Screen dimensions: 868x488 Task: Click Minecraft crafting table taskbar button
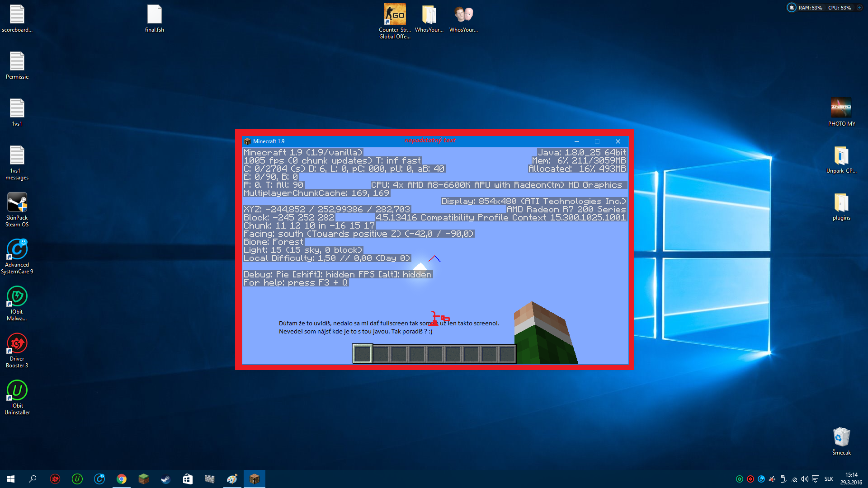(255, 479)
